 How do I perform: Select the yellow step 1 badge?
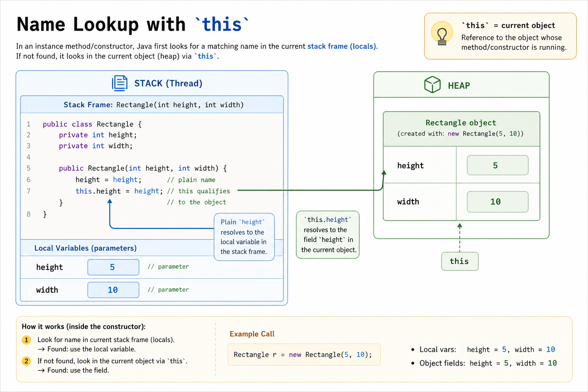click(26, 340)
